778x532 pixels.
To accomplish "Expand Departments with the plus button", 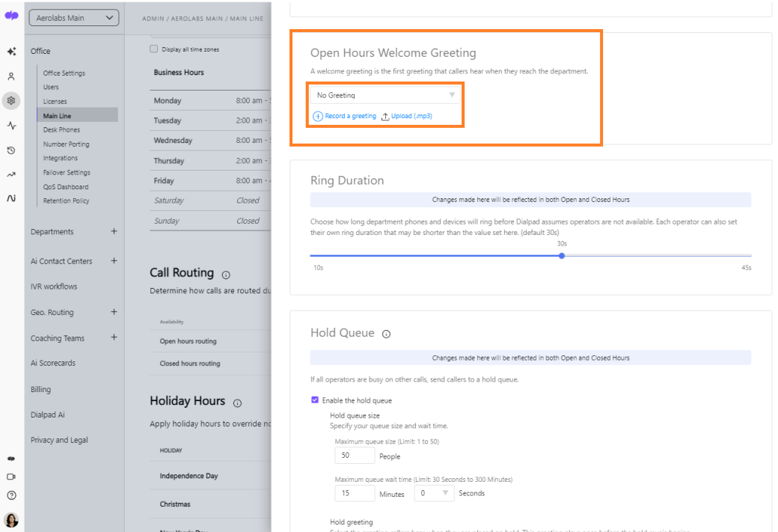I will tap(114, 232).
